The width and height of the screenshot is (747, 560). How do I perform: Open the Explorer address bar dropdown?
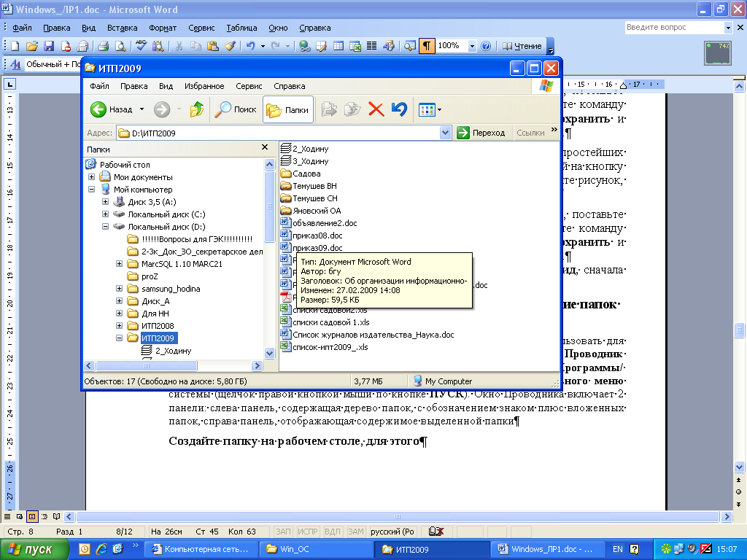(445, 133)
